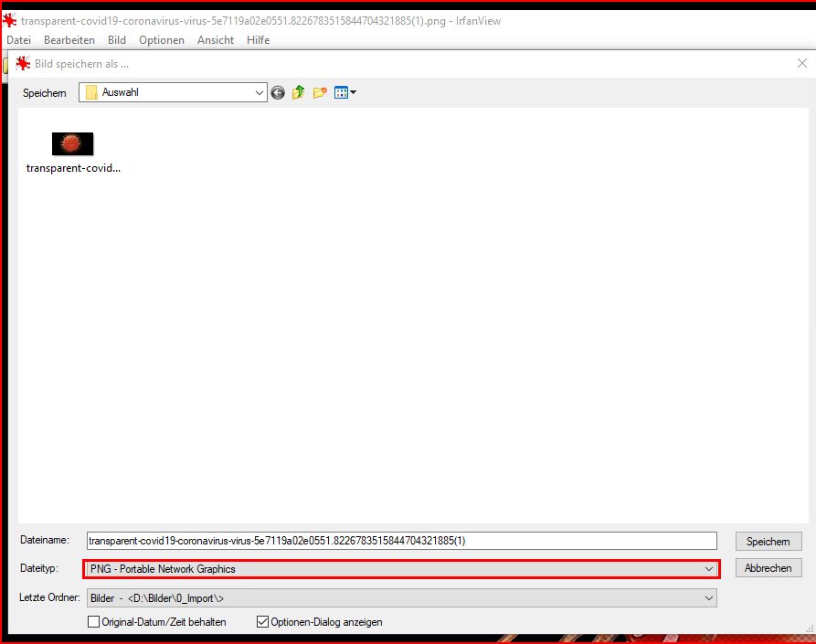The height and width of the screenshot is (644, 816).
Task: Open the Bild menu
Action: 117,40
